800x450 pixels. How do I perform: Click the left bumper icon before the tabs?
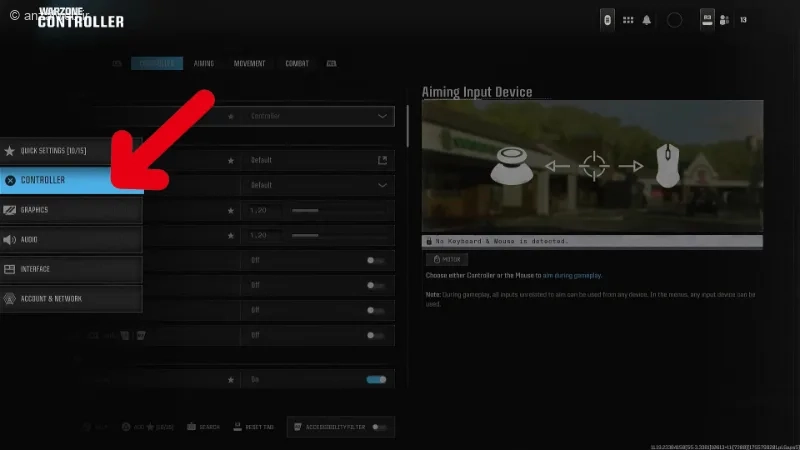tap(117, 64)
